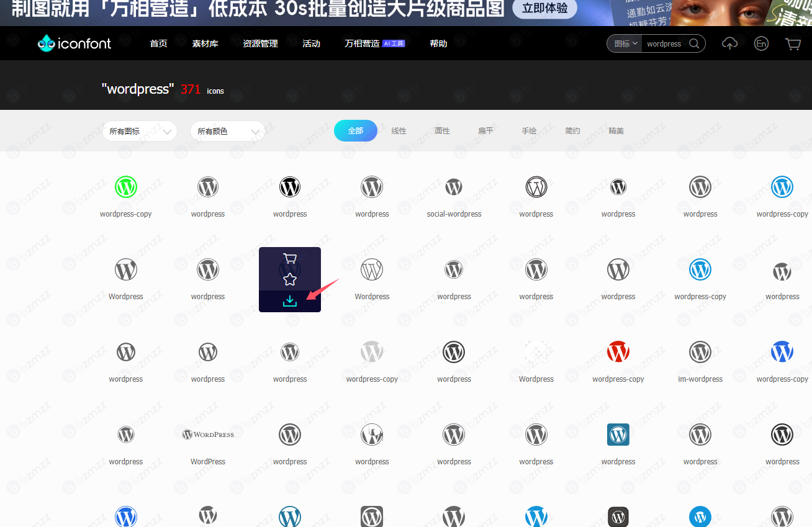812x527 pixels.
Task: Click the light blue wordpress-copy icon in second row
Action: pos(700,269)
